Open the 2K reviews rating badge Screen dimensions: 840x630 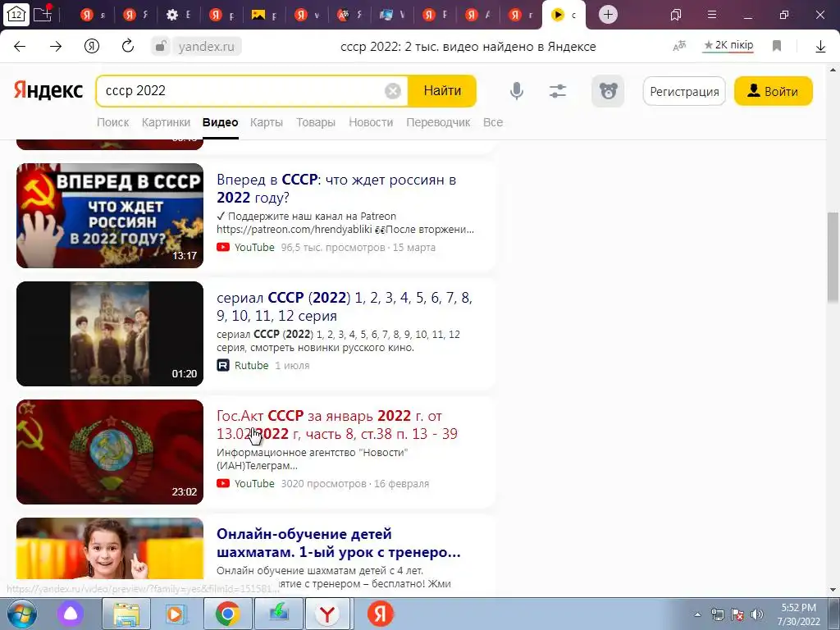coord(728,46)
